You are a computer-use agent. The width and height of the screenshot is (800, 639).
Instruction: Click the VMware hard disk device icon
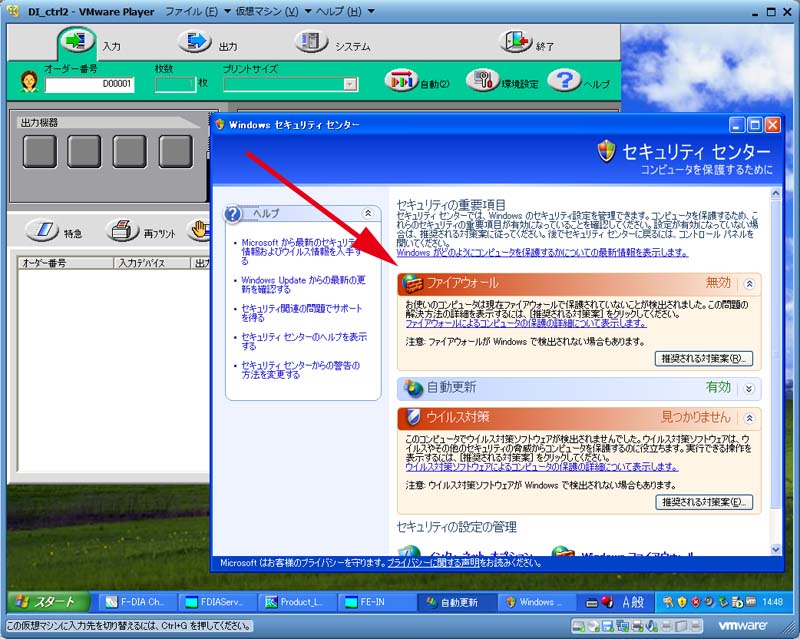click(578, 626)
